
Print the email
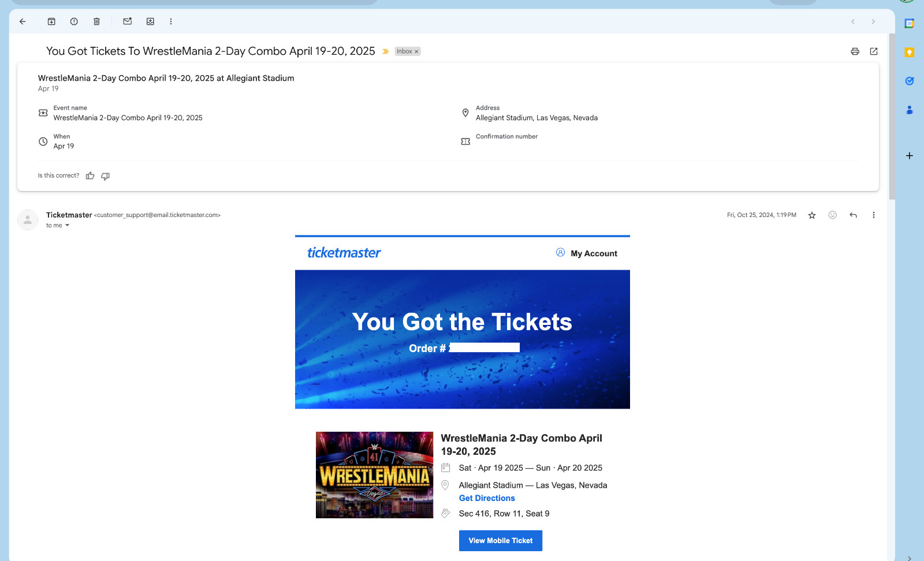[855, 51]
